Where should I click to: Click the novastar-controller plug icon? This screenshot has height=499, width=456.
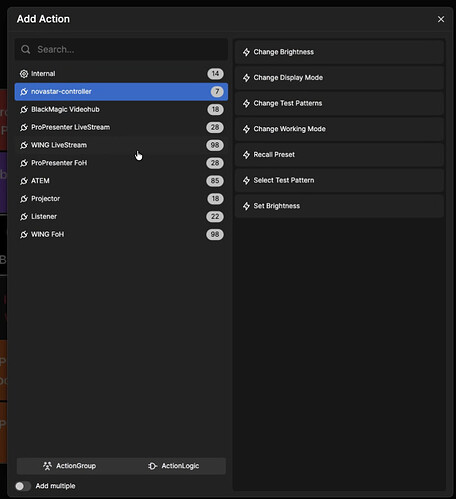tap(24, 92)
